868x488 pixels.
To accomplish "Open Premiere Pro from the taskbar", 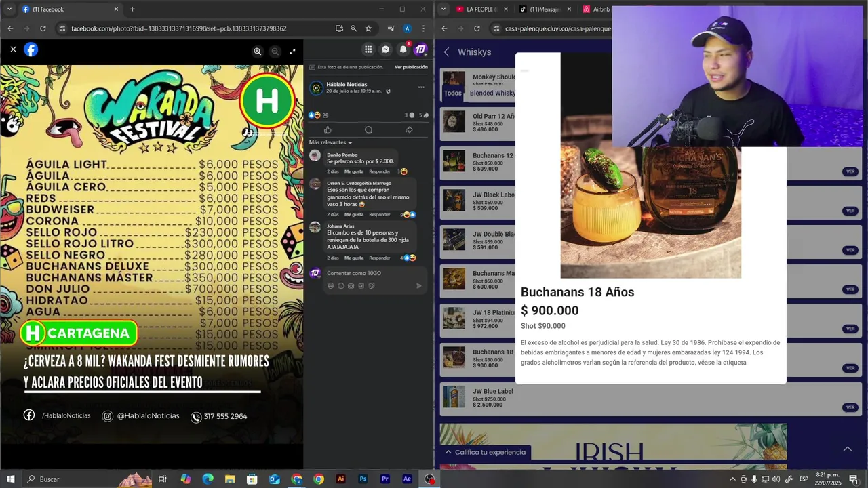I will 385,479.
